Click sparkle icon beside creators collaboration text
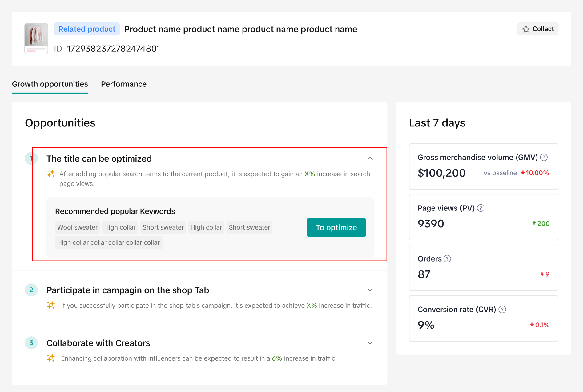The height and width of the screenshot is (392, 583). coord(51,358)
